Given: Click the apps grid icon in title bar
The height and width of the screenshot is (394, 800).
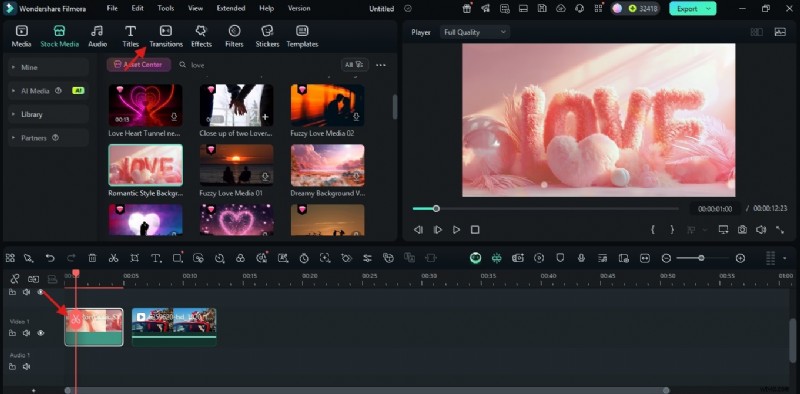Looking at the screenshot, I should tap(598, 9).
